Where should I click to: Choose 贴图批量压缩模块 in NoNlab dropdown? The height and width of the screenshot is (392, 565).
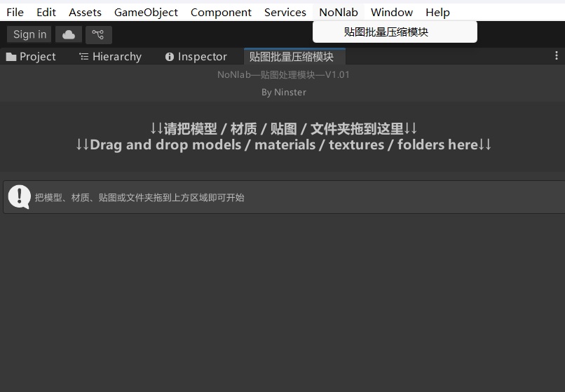395,32
